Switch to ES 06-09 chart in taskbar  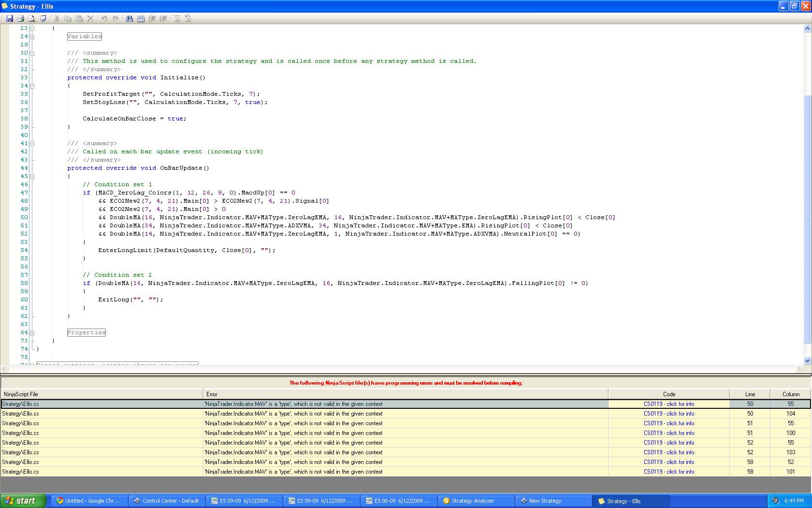399,501
